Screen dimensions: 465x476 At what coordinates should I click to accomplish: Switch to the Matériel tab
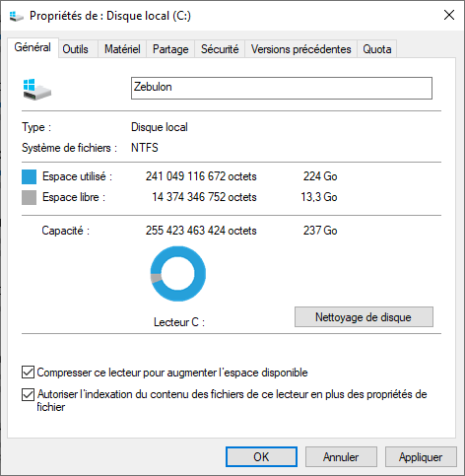(122, 49)
